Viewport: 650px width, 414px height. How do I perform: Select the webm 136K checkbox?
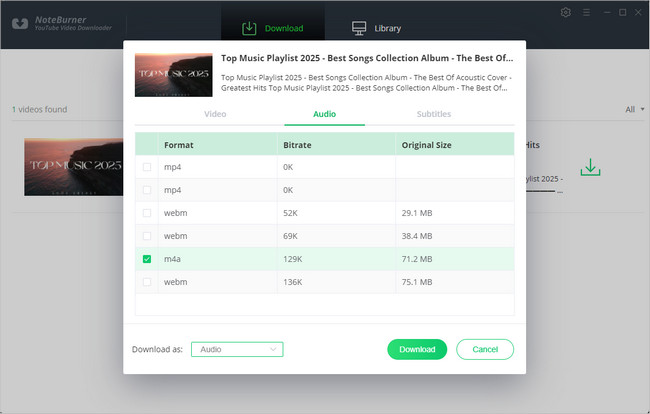tap(148, 282)
